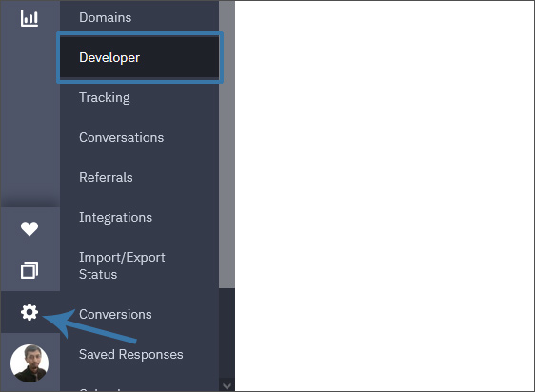Click the menu scrollbar down arrow

227,385
